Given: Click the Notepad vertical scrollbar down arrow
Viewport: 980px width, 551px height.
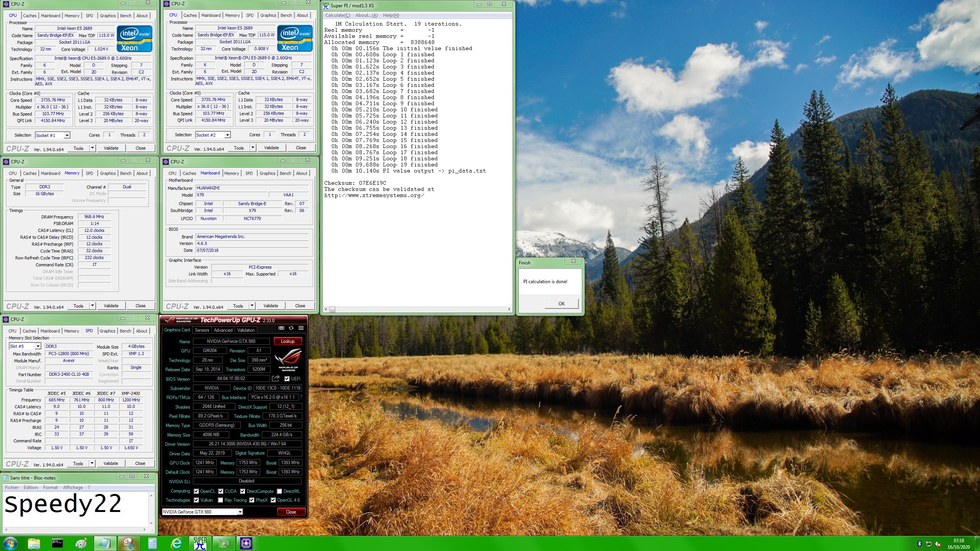Looking at the screenshot, I should point(151,523).
